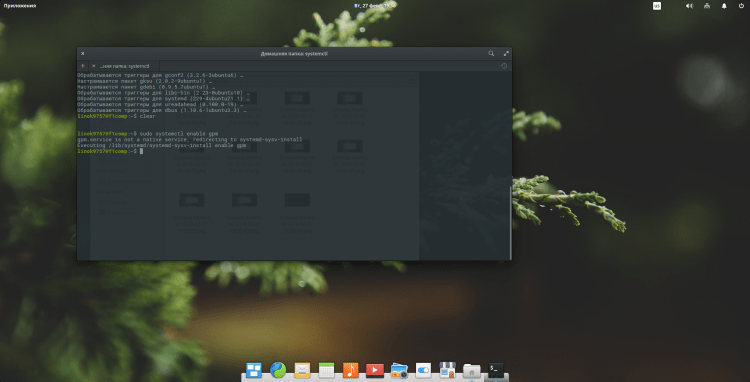
Task: Click the line mentioning libc-bin triggers
Action: point(164,93)
